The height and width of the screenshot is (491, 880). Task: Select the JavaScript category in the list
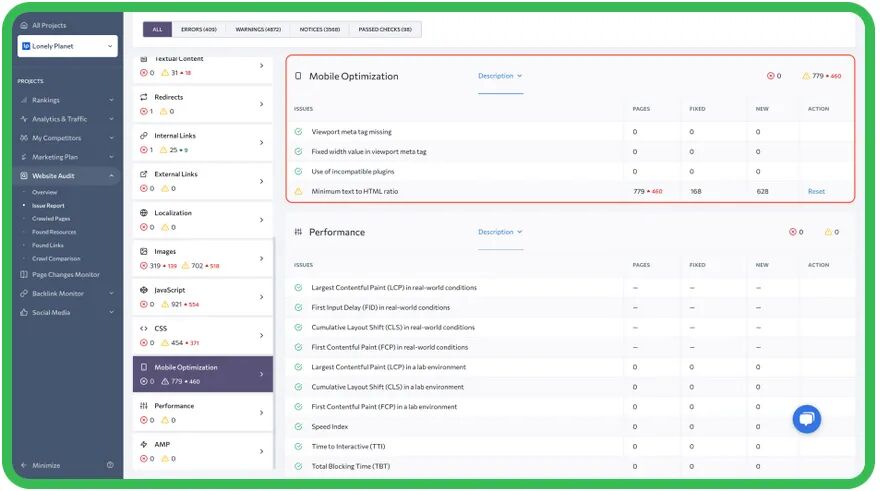202,297
